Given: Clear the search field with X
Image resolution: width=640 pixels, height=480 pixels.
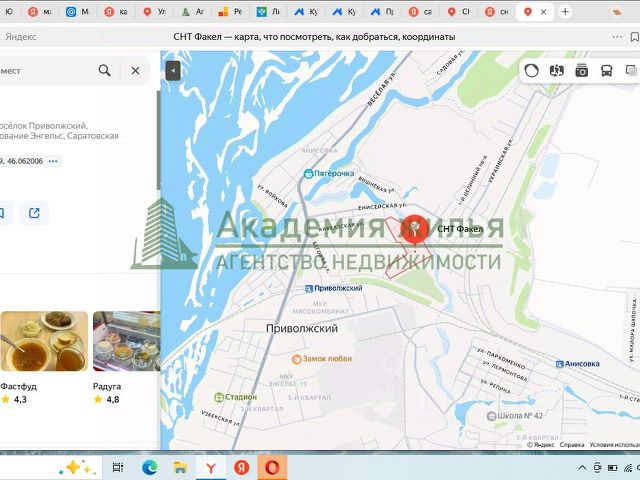Looking at the screenshot, I should click(x=136, y=71).
